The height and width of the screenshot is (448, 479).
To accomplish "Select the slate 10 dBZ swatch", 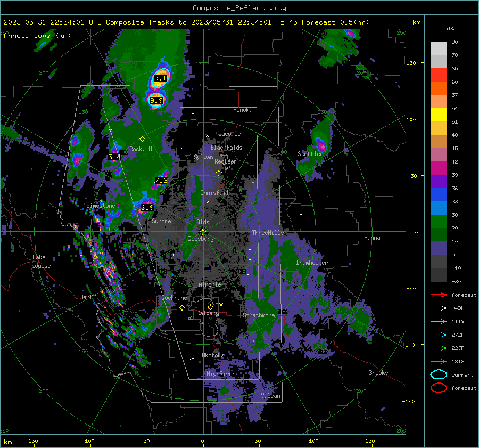I will pyautogui.click(x=439, y=248).
